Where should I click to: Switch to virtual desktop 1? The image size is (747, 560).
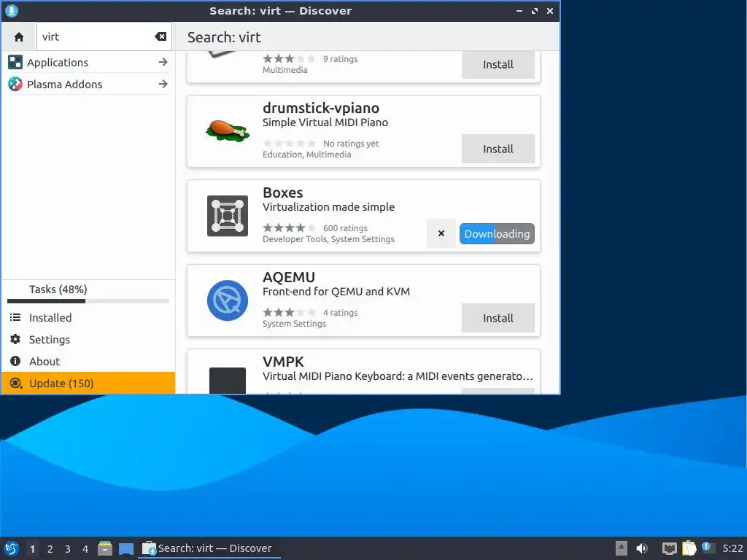[x=32, y=549]
